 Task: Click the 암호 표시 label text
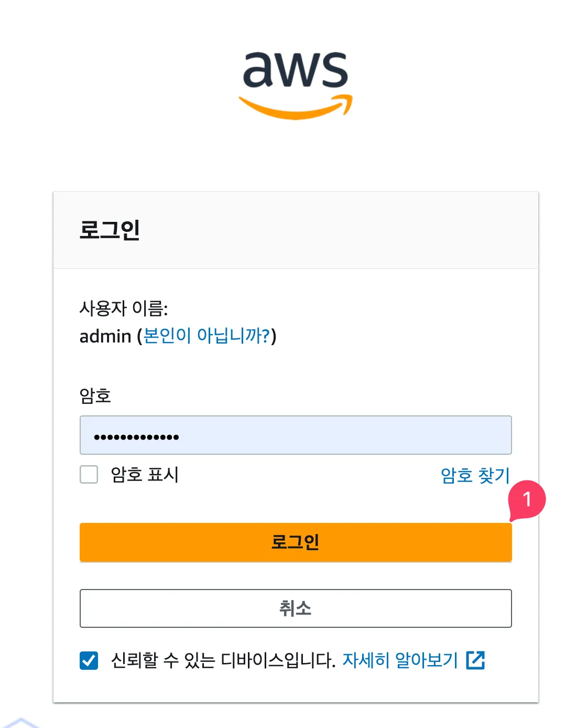145,475
